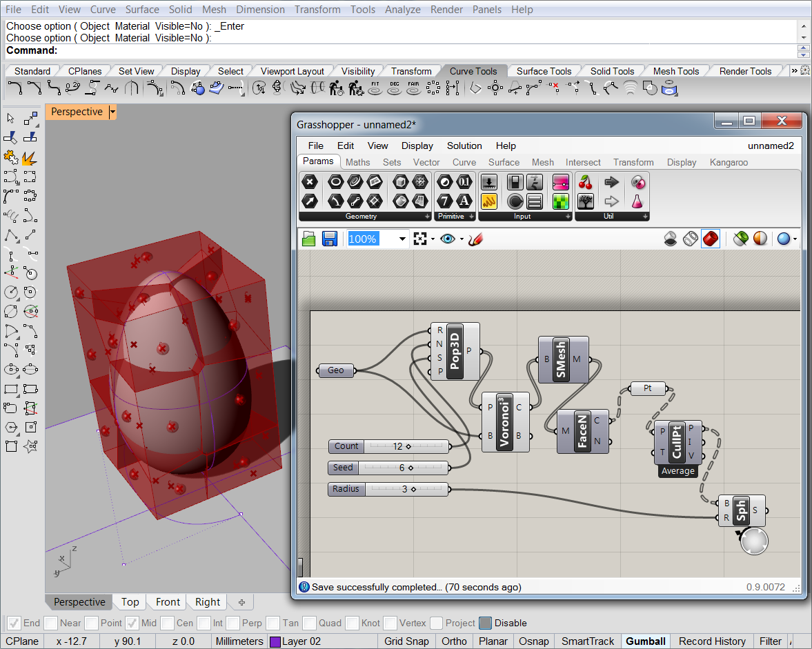812x649 pixels.
Task: Click the Text parameter 'A' icon in Primitive panel
Action: (x=464, y=201)
